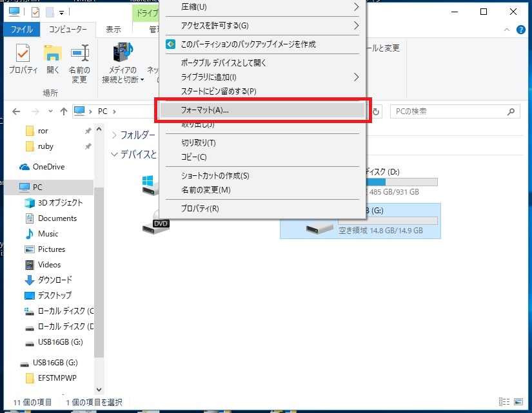Click the back navigation arrow
The width and height of the screenshot is (532, 413).
[x=16, y=111]
